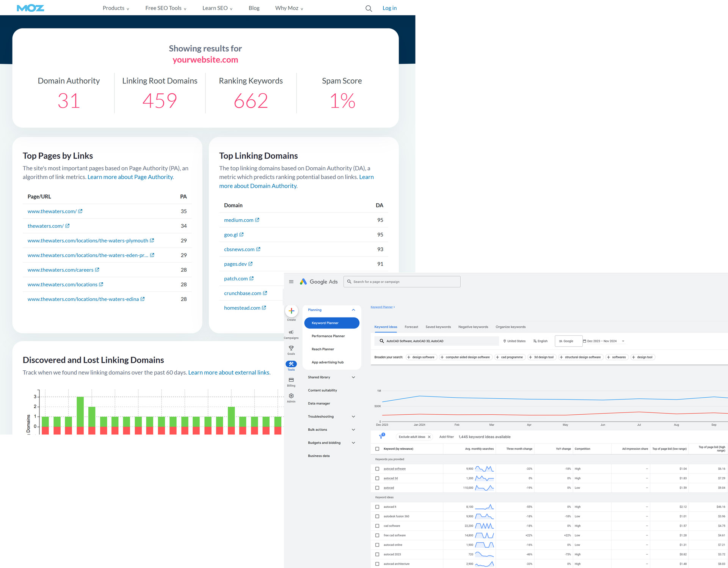Image resolution: width=728 pixels, height=568 pixels.
Task: Switch to the Saved keywords tab
Action: tap(438, 327)
